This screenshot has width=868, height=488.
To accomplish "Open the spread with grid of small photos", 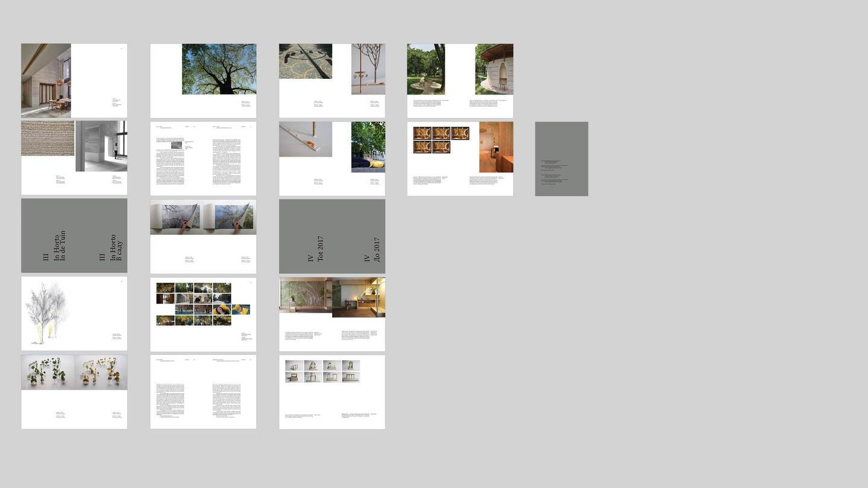I will point(203,314).
